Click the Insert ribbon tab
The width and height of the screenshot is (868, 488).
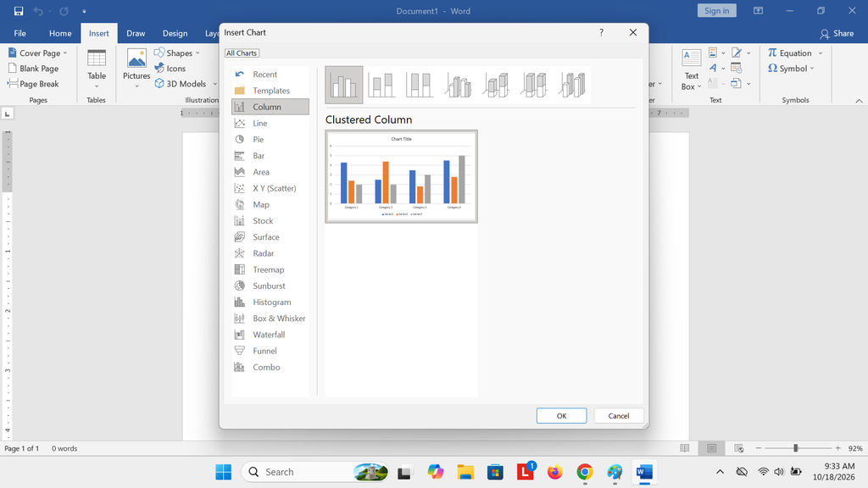pyautogui.click(x=99, y=33)
